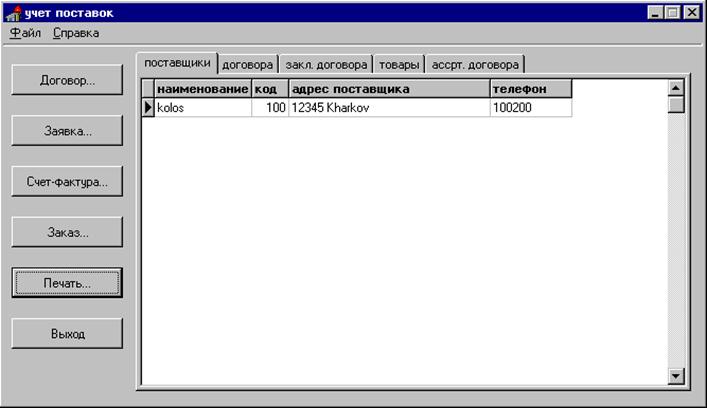Open the Справка menu
This screenshot has width=707, height=408.
click(76, 33)
